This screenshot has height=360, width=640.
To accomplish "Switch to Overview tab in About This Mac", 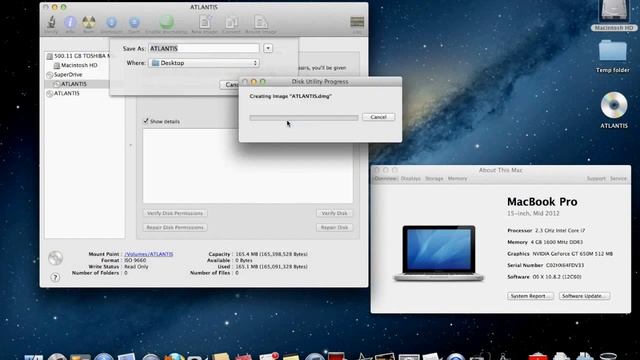I will [386, 179].
